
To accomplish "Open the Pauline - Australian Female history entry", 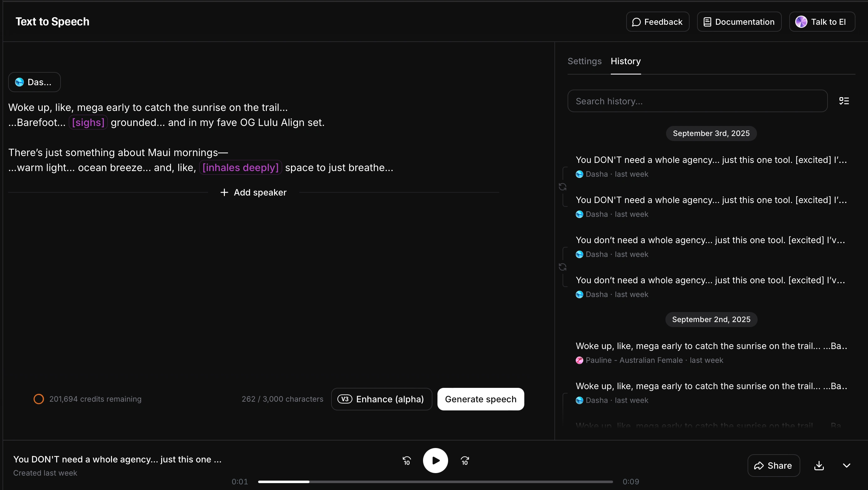I will (711, 352).
